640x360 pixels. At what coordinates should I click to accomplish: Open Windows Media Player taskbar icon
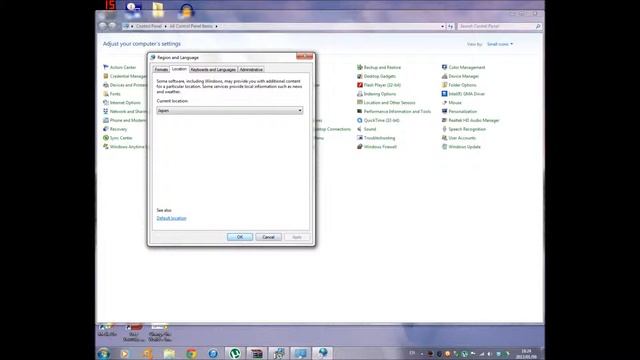tap(125, 353)
